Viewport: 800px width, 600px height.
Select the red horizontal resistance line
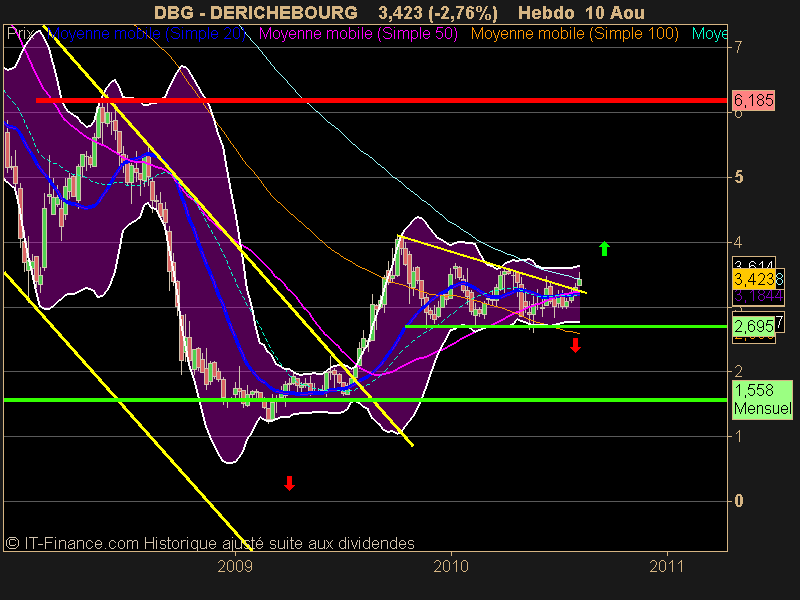point(382,101)
